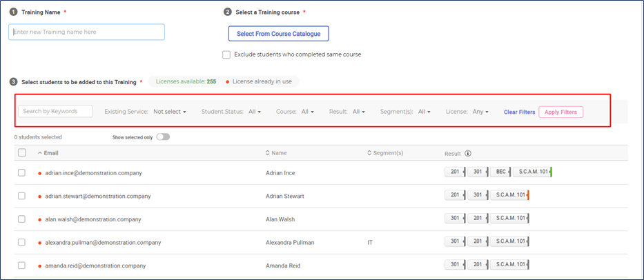
Task: Click the Clear Filters link
Action: 520,112
